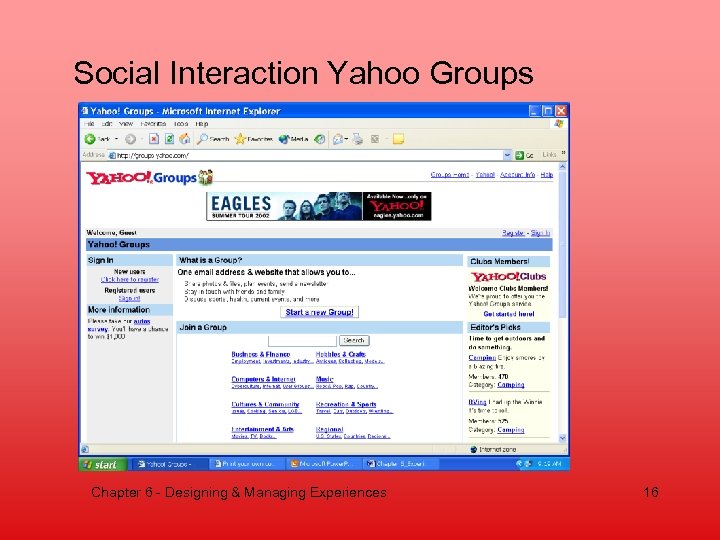The image size is (720, 540).
Task: Click the Forward arrow toolbar button
Action: pyautogui.click(x=130, y=139)
